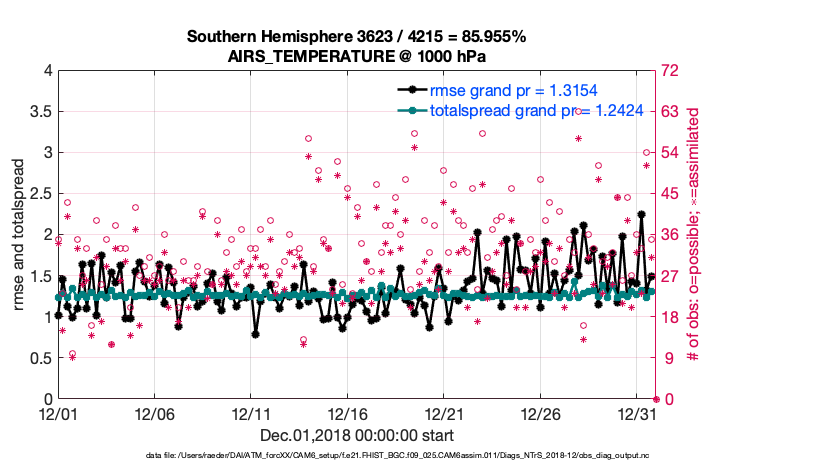Viewport: 830px width, 470px height.
Task: Click the 12/31 x-axis tick label
Action: click(x=637, y=414)
